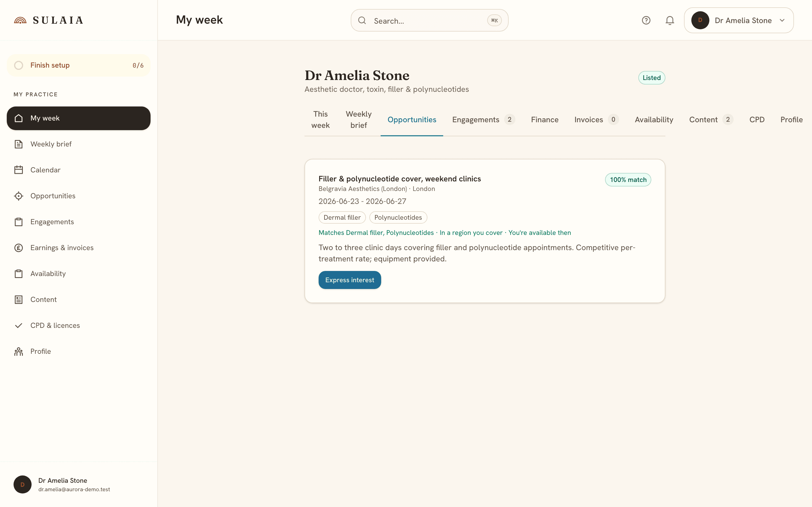Open Weekly brief document icon in sidebar
The image size is (812, 507).
[x=19, y=144]
